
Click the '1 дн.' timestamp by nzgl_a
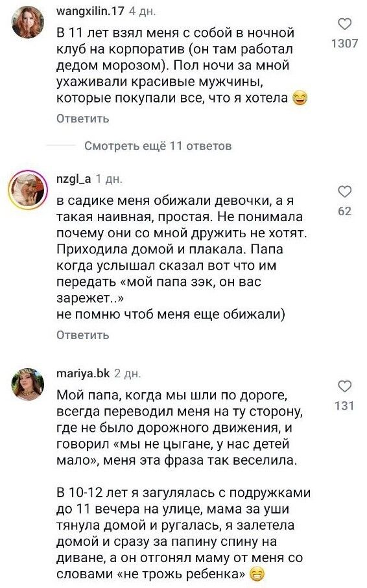109,179
